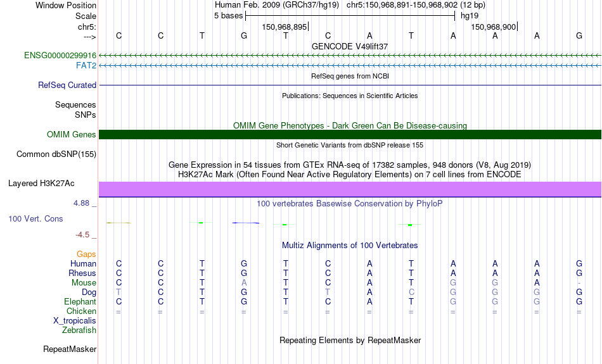Click Publications: Sequences in Scientific Articles title
Screen dimensions: 602x364
coord(350,96)
